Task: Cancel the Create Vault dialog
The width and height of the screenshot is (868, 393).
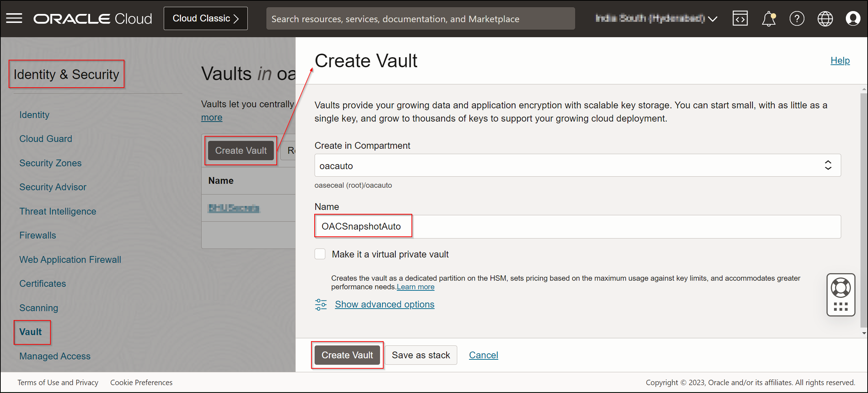Action: [x=483, y=355]
